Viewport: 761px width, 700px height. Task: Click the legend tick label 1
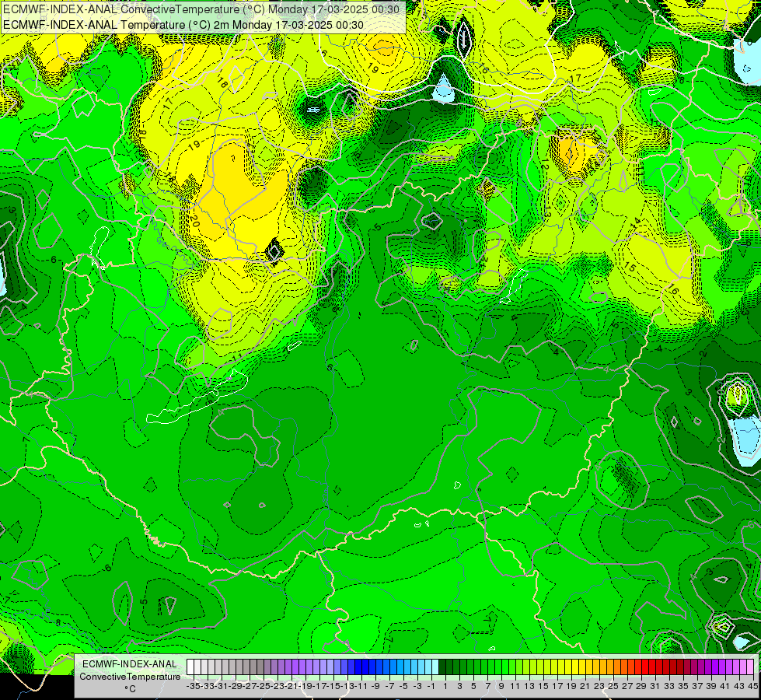tap(445, 686)
